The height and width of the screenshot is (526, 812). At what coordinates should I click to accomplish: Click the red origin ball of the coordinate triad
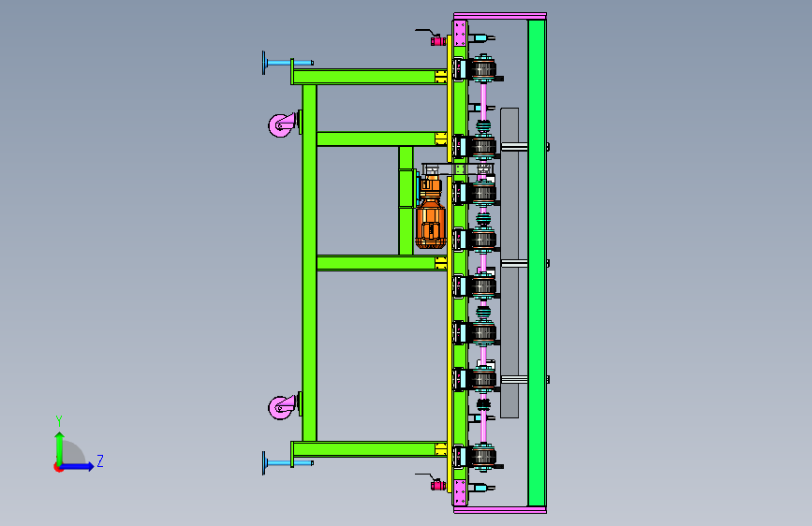(x=58, y=467)
